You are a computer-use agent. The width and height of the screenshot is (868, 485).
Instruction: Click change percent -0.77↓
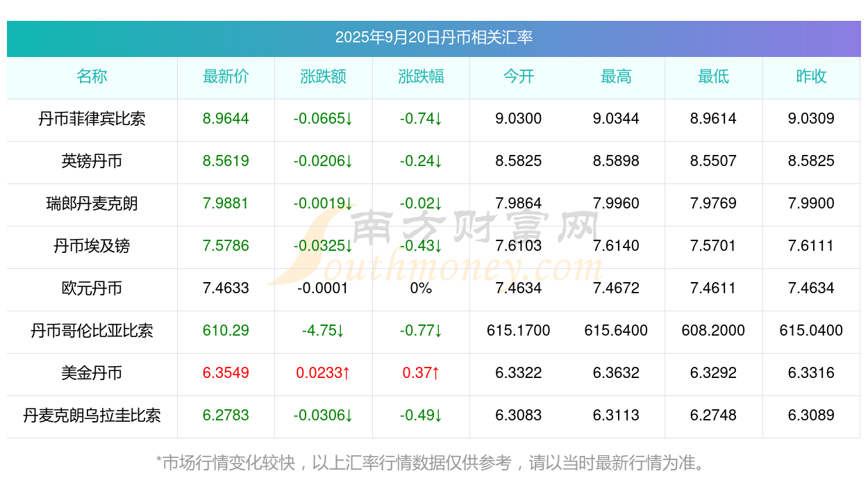(x=421, y=331)
